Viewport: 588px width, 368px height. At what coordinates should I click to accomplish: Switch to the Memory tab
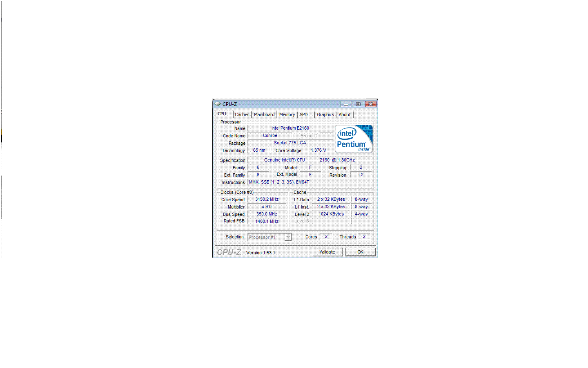point(287,114)
